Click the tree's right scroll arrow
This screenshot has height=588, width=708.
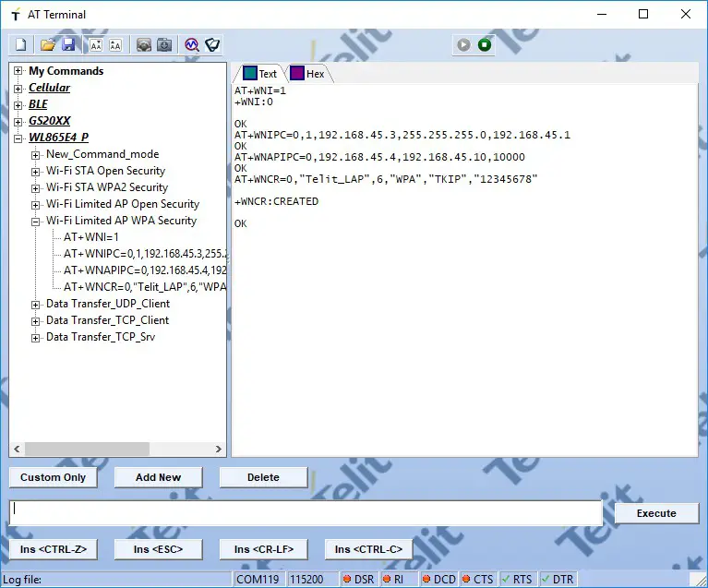[x=219, y=449]
